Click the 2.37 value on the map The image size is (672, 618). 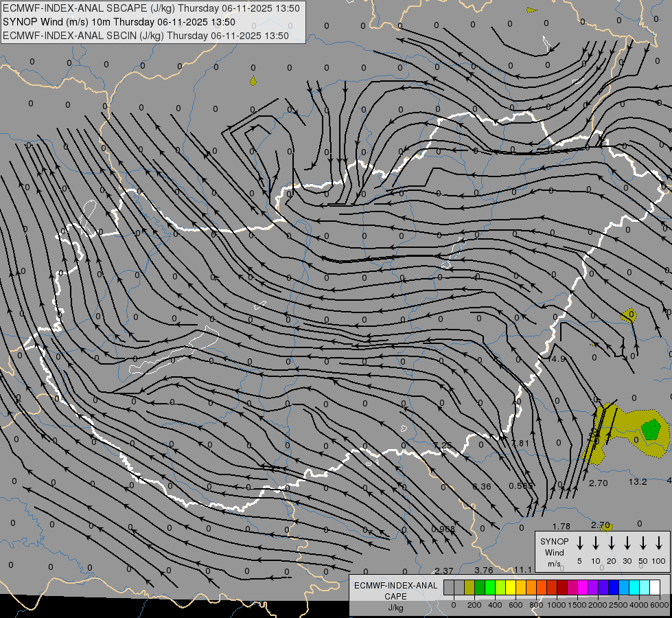(x=443, y=571)
